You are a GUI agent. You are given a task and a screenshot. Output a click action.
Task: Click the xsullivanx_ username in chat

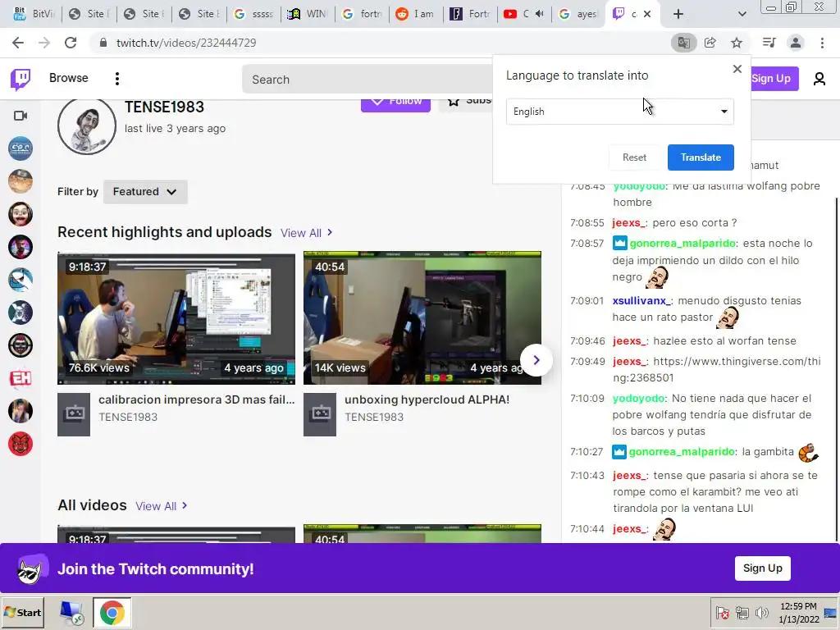(x=641, y=300)
